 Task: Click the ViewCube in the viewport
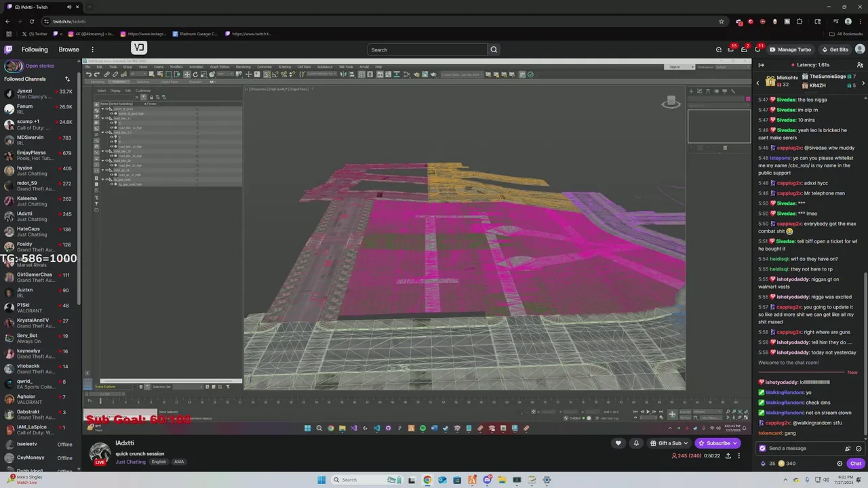671,102
